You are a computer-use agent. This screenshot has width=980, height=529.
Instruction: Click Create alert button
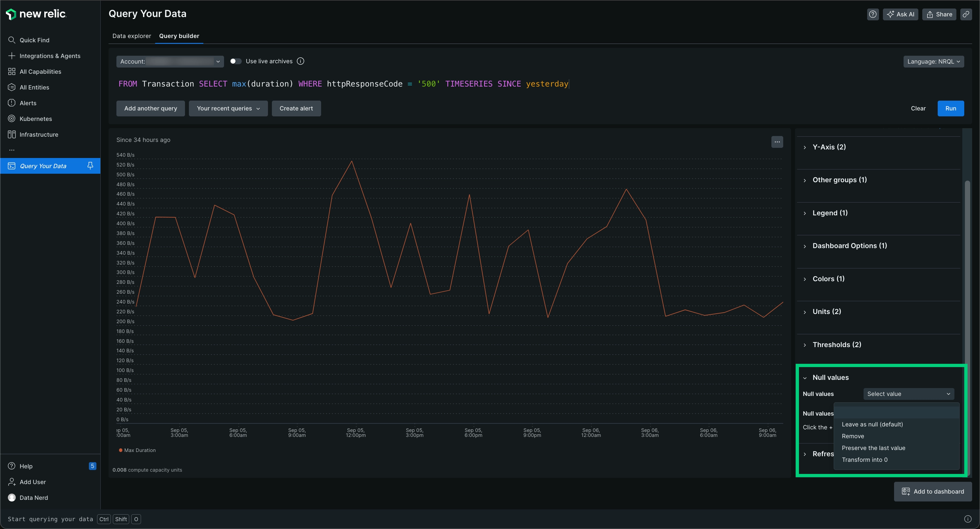click(296, 108)
